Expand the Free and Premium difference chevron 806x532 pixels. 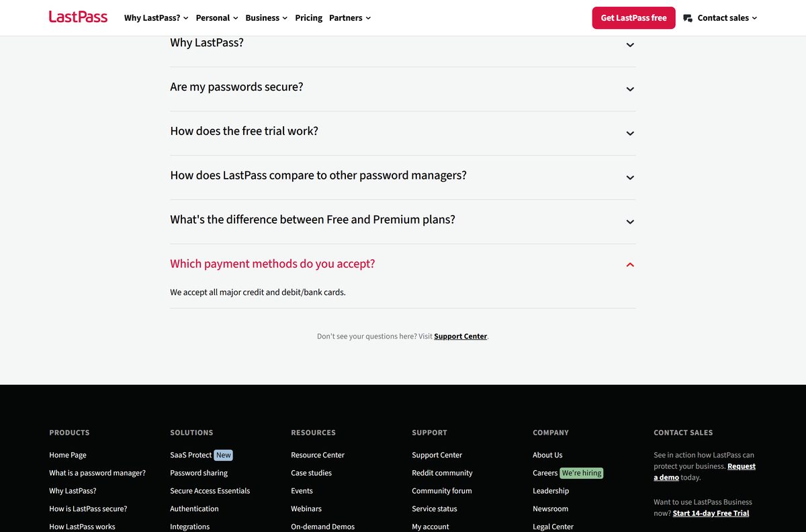630,222
